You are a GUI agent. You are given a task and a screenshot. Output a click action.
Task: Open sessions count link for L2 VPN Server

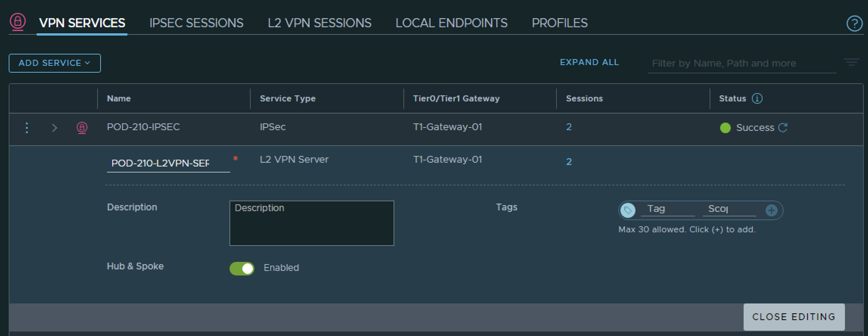(x=569, y=162)
